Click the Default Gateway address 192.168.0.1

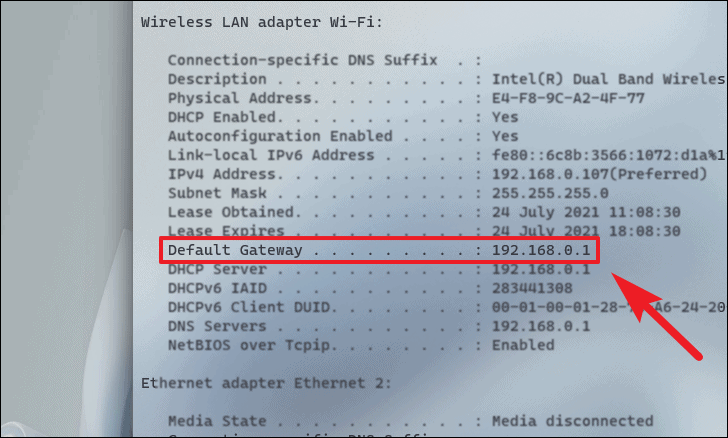click(541, 250)
